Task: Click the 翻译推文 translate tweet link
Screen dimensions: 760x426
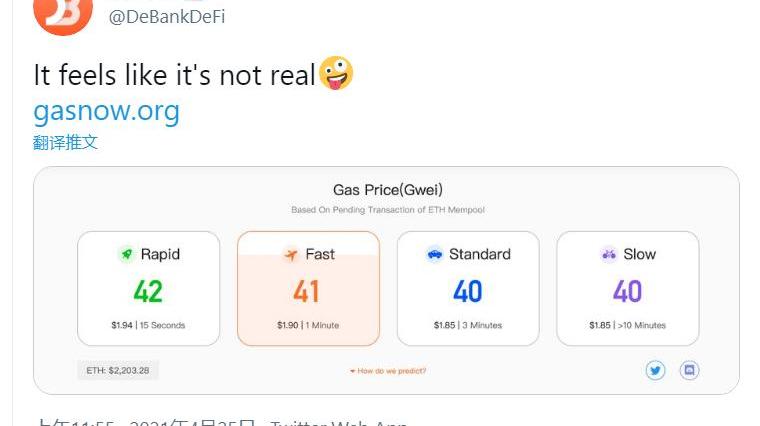Action: 65,142
